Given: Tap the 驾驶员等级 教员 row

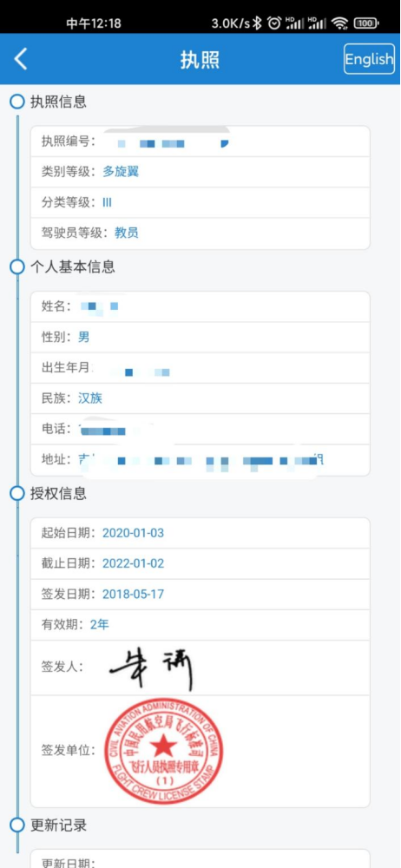Looking at the screenshot, I should coord(200,233).
